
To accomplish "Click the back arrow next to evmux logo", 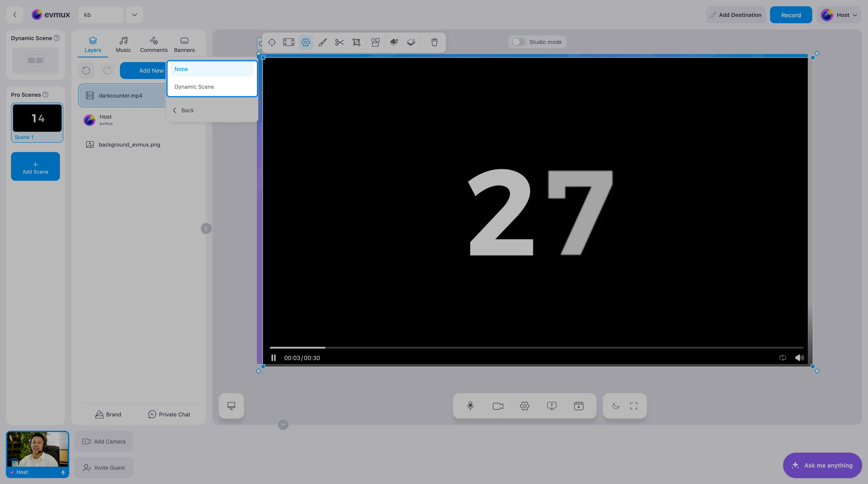I will click(x=15, y=15).
